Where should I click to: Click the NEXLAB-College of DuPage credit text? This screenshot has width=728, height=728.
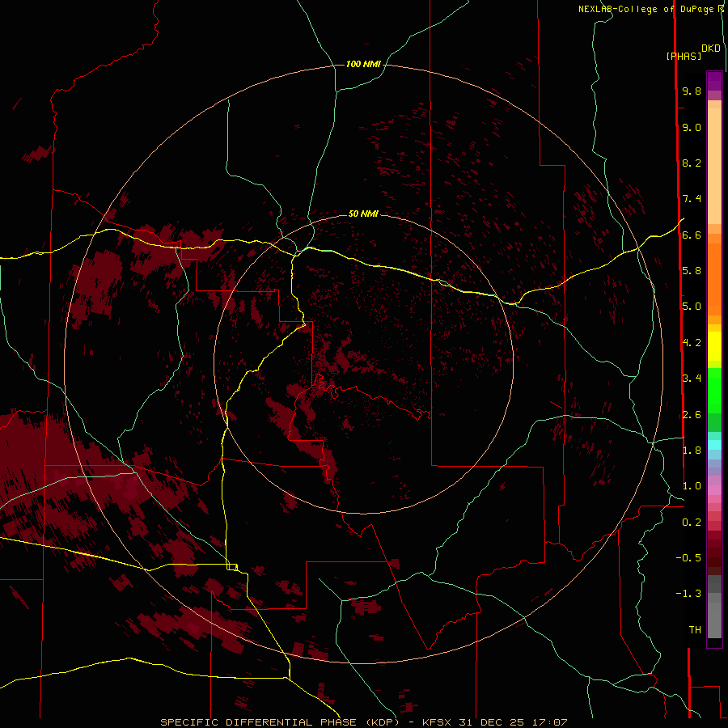(x=647, y=9)
